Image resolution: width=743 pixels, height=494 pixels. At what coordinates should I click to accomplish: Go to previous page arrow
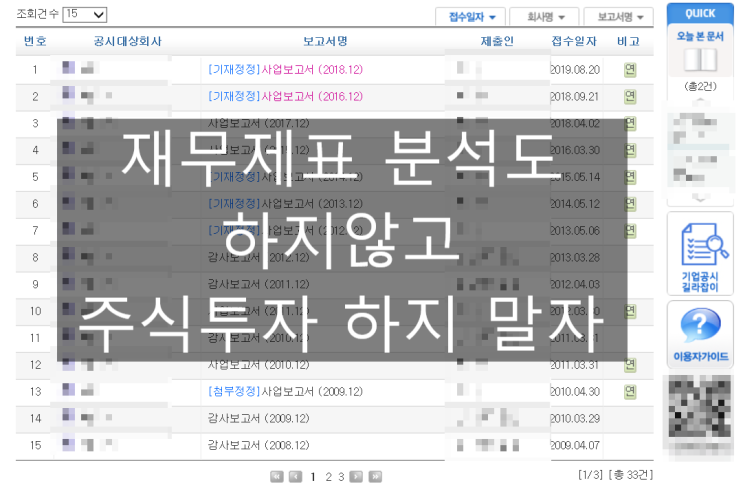(x=296, y=476)
